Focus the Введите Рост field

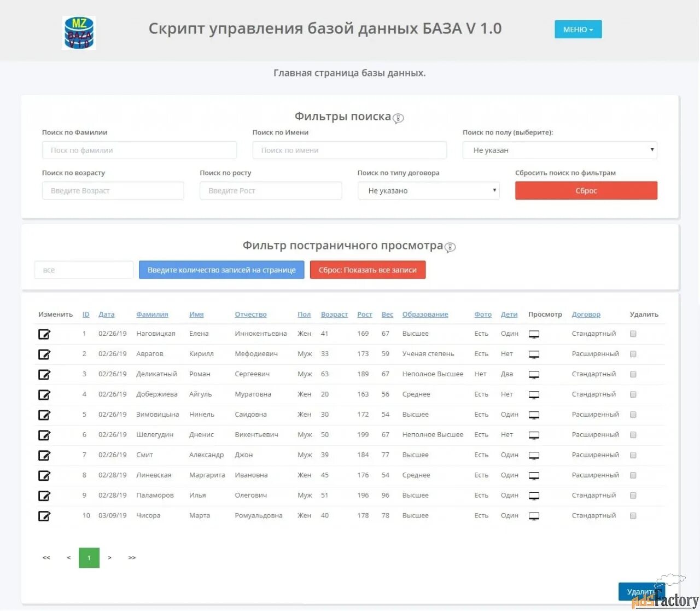(x=271, y=191)
